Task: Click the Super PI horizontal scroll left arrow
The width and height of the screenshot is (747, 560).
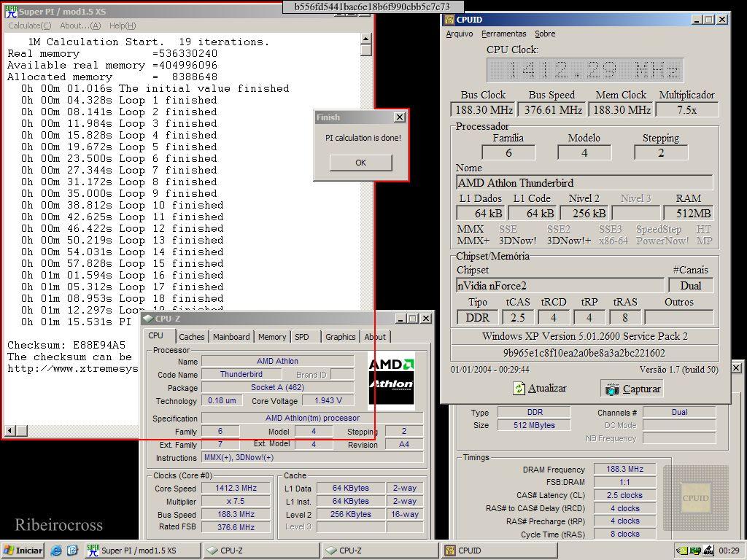Action: [x=10, y=431]
